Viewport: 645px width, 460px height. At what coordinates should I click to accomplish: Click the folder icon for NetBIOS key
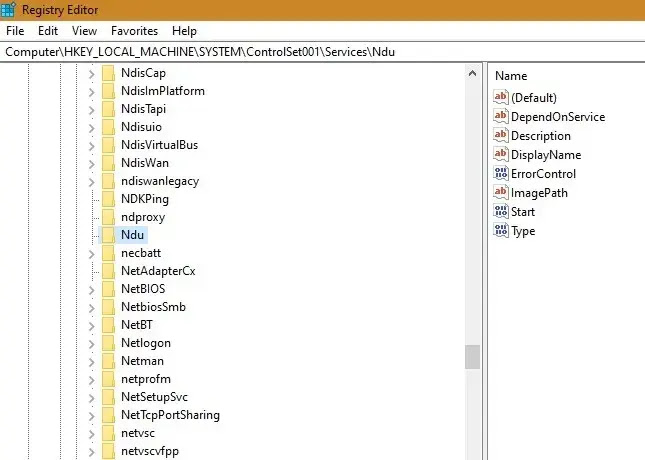[109, 289]
